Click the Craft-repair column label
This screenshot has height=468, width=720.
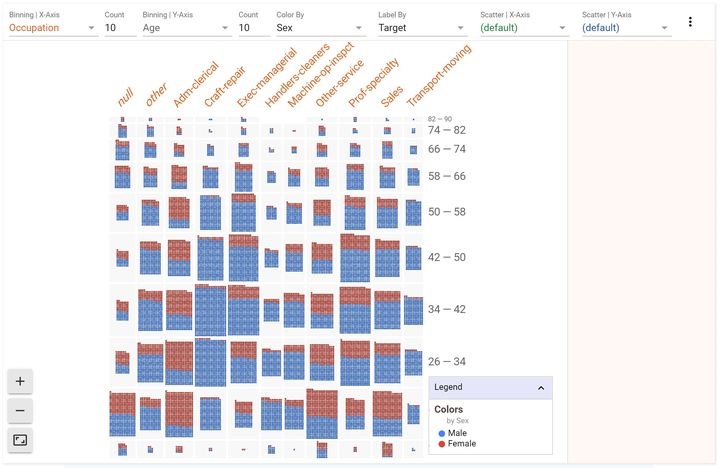225,86
